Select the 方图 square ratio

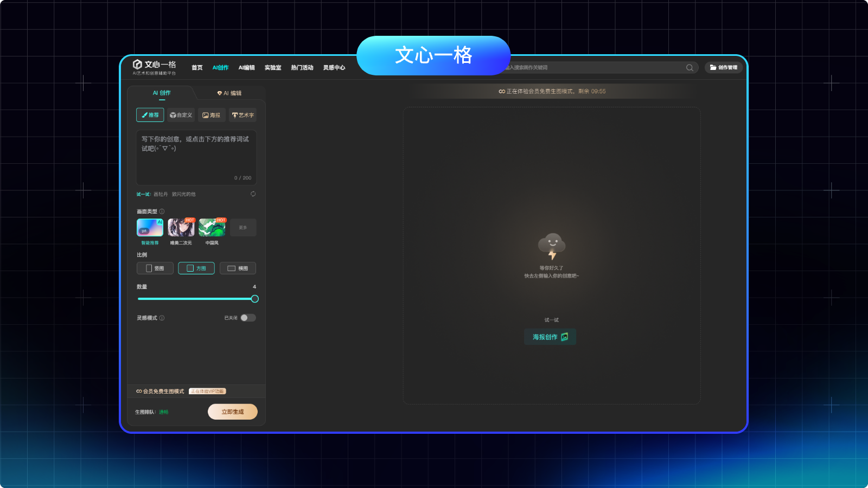point(196,268)
